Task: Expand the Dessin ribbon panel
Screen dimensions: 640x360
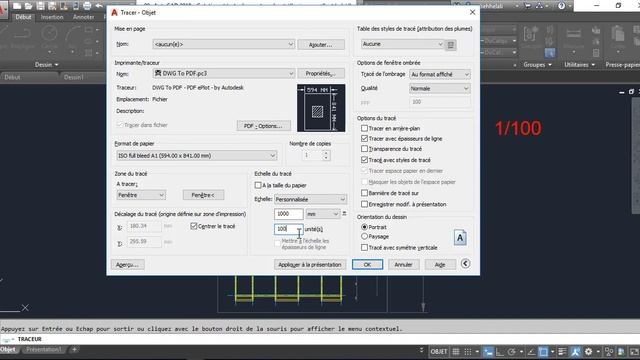Action: tap(47, 65)
